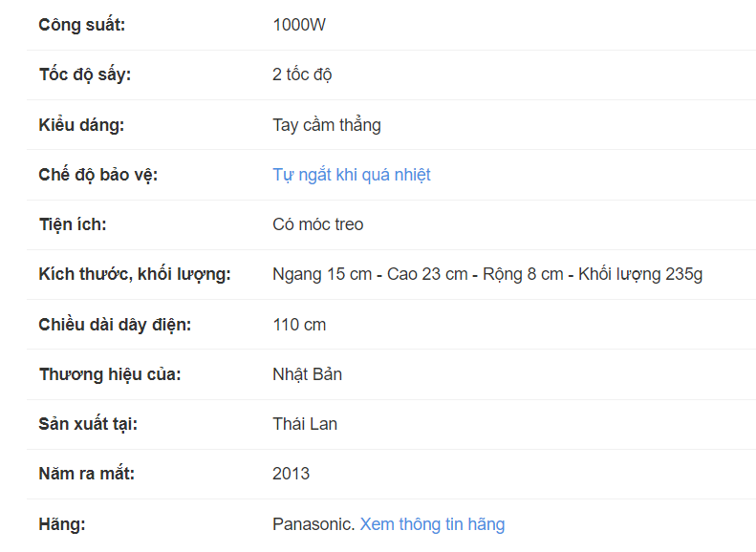Click the "Kích thước, khối lượng:" label
The height and width of the screenshot is (552, 756).
(x=135, y=275)
